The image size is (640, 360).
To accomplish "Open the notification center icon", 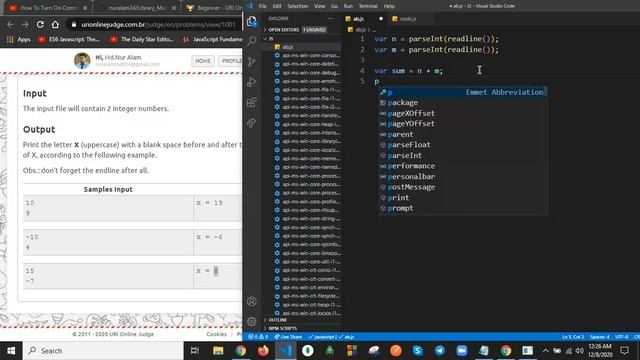I will 624,351.
